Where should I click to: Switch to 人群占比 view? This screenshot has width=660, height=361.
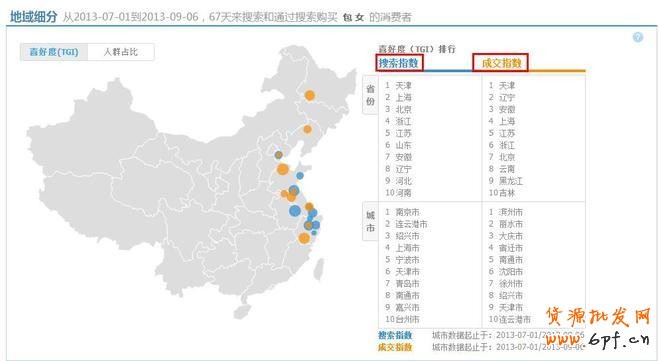[121, 52]
